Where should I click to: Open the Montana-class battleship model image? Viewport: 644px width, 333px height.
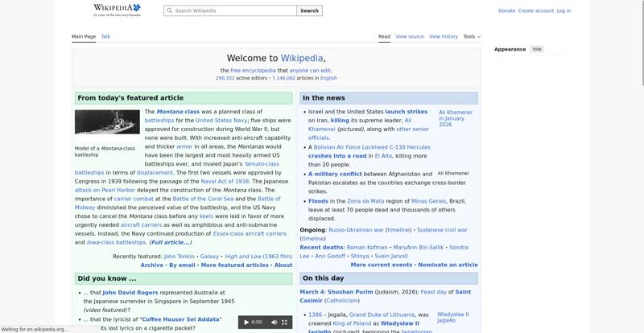(x=107, y=122)
